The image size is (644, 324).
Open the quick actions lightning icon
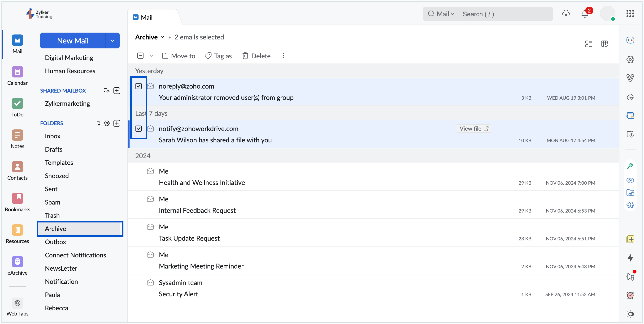coord(630,258)
